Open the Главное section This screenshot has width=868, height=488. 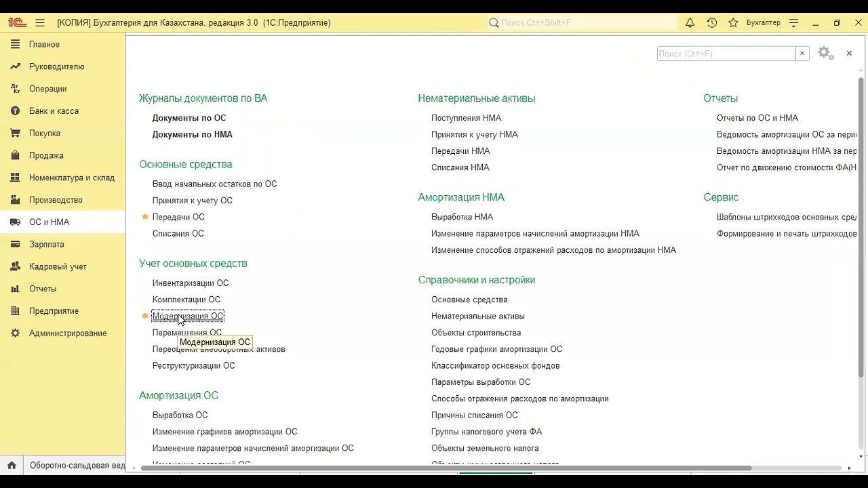pos(44,44)
